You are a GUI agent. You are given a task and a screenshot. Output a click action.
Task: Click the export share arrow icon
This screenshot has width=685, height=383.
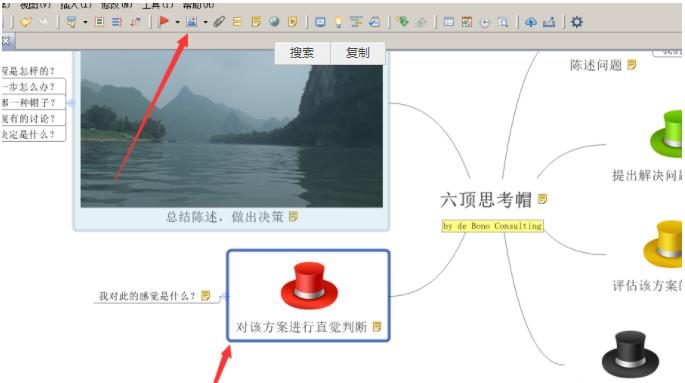(x=549, y=21)
